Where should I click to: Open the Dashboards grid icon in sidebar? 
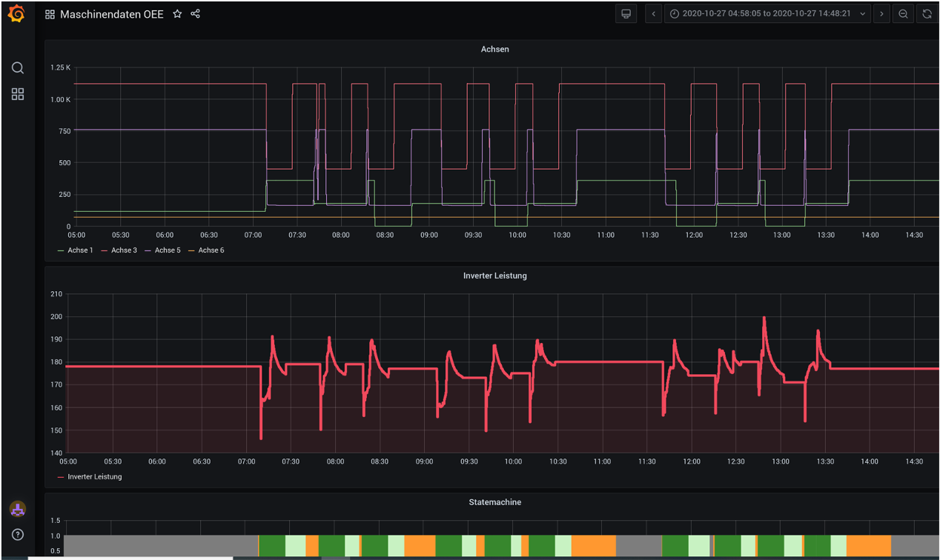[18, 94]
